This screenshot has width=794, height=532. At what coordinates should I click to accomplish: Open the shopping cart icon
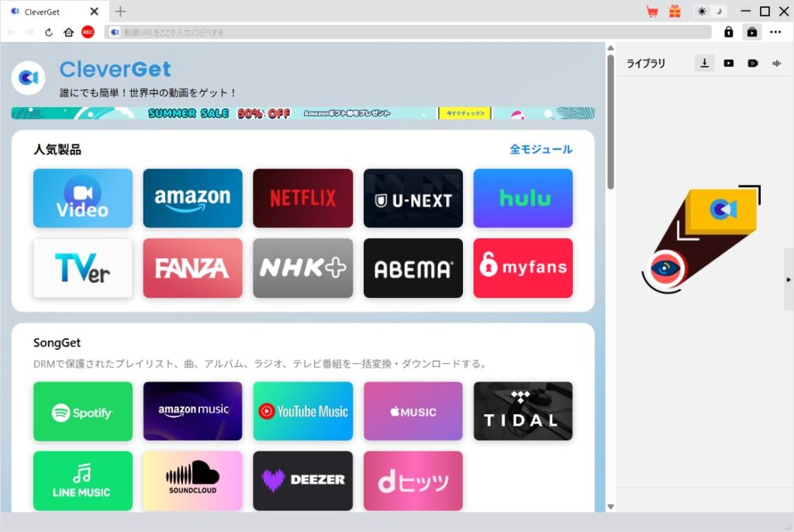pos(652,11)
